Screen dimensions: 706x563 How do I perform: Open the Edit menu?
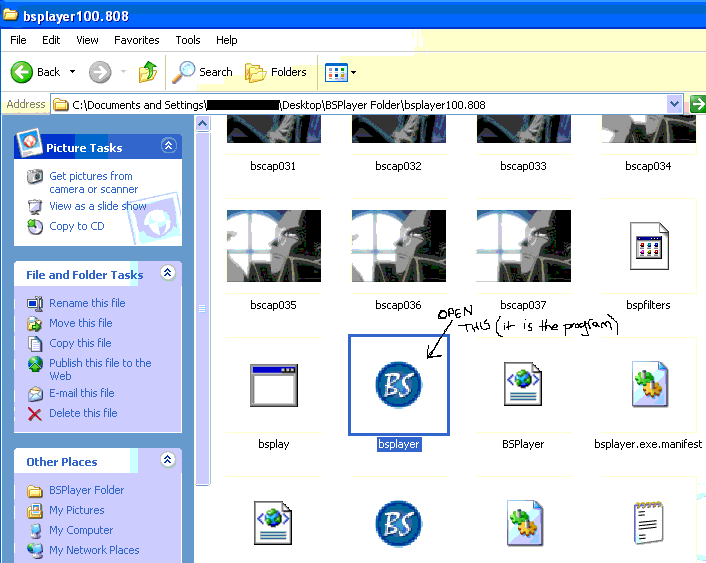51,40
